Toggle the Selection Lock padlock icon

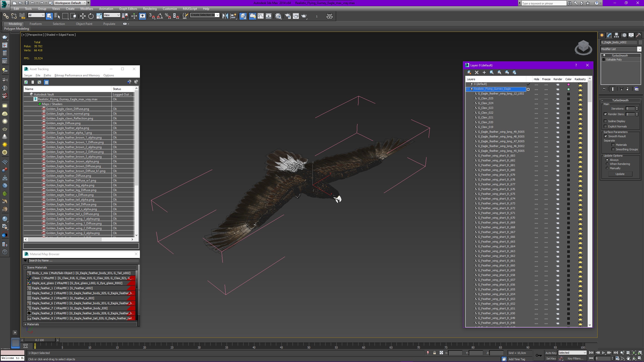pos(434,353)
